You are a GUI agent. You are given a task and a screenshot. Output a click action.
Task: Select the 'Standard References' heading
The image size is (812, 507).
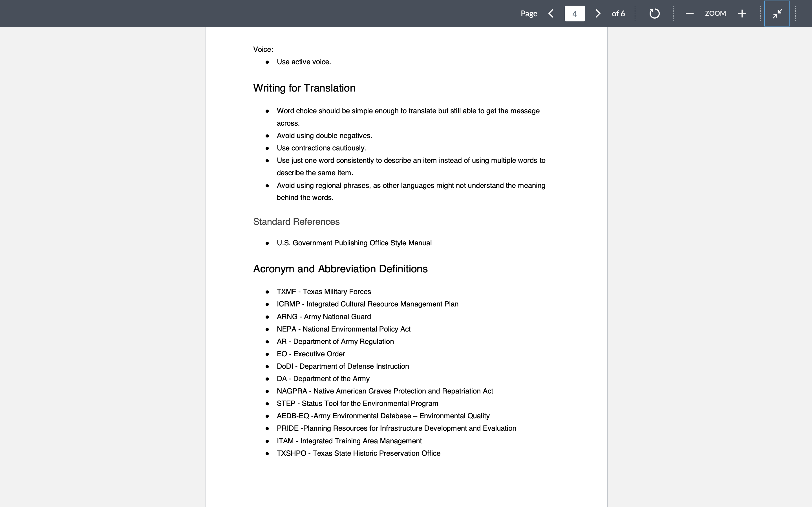point(296,221)
